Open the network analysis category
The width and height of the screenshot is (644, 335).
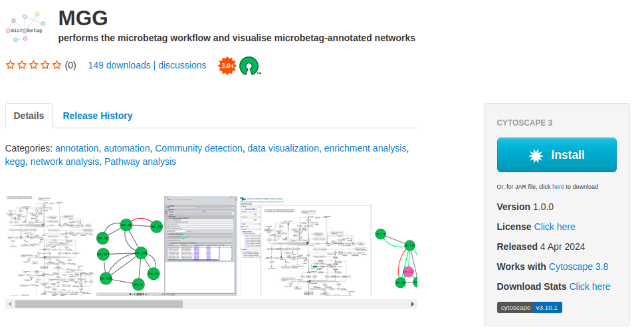pos(65,162)
